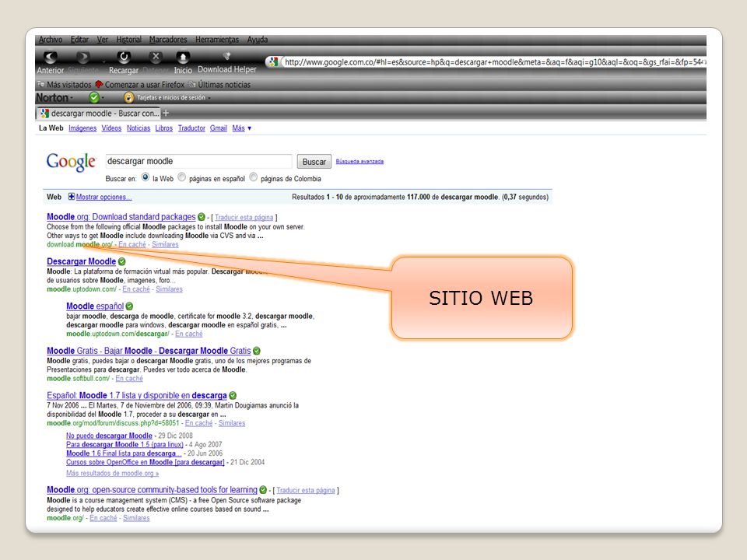The width and height of the screenshot is (747, 560).
Task: Click 'Traducir esta página' for Download packages result
Action: pos(244,218)
